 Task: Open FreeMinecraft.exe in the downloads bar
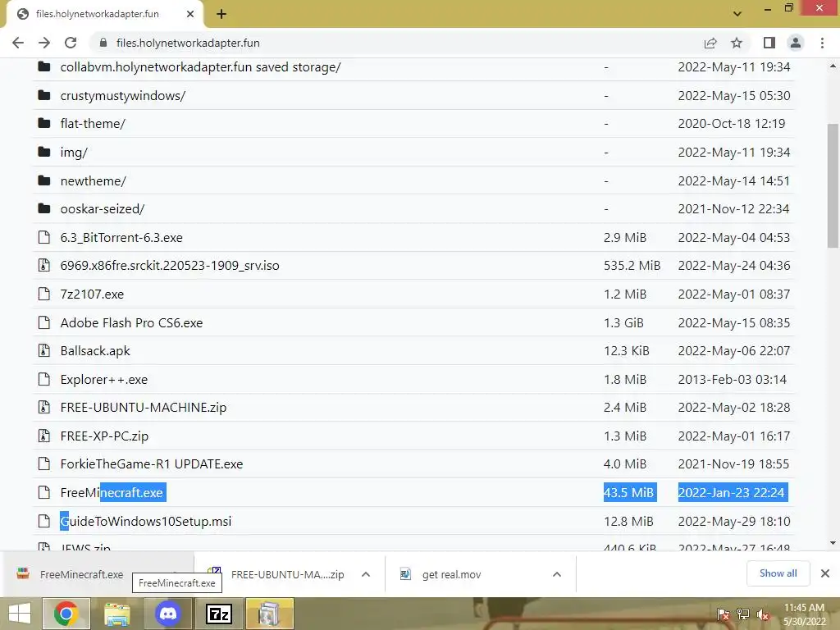tap(81, 574)
